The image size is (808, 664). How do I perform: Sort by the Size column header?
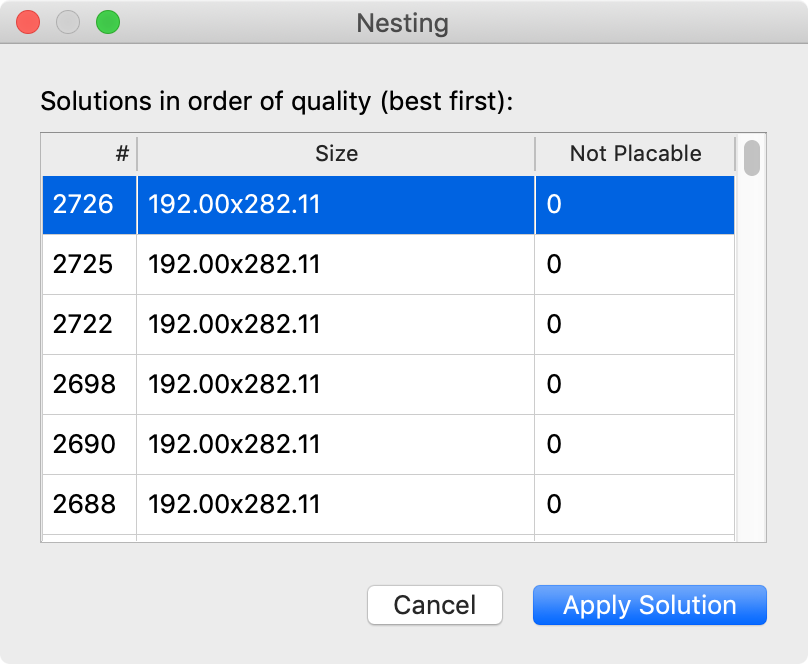336,154
